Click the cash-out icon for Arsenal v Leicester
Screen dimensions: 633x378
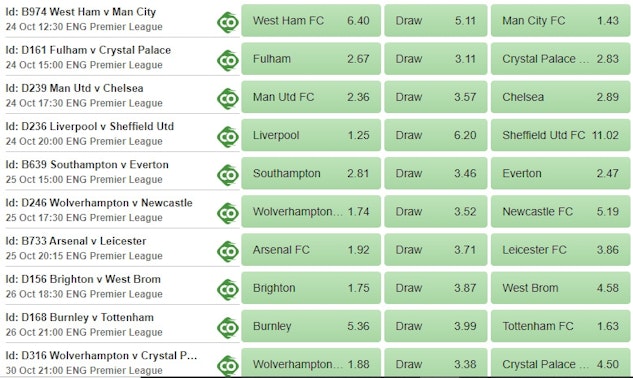[228, 251]
